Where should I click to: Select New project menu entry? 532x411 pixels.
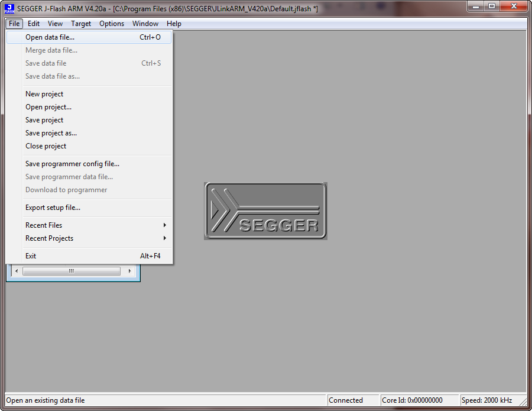click(44, 94)
